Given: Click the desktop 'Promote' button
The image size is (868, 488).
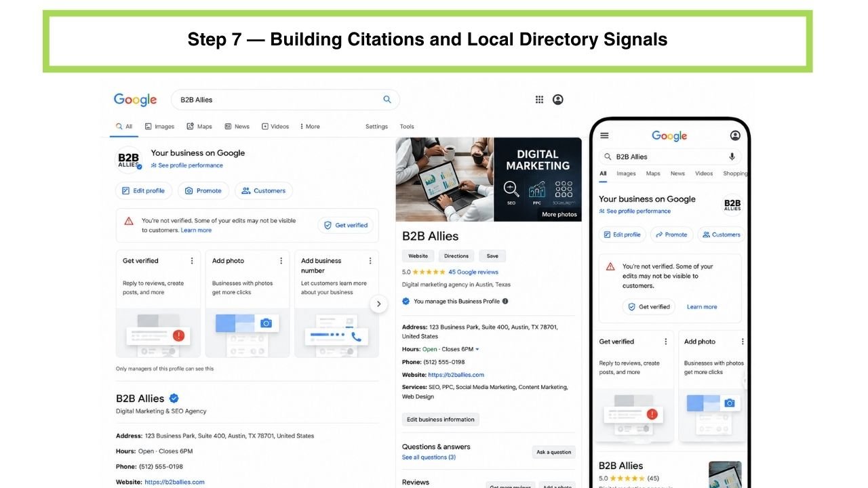Looking at the screenshot, I should (203, 191).
